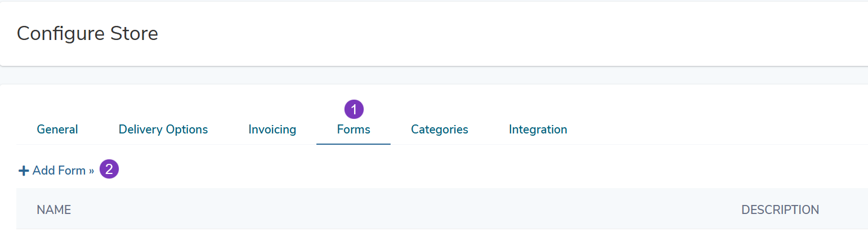Click the white Configure Store header card
868x232 pixels.
point(434,34)
